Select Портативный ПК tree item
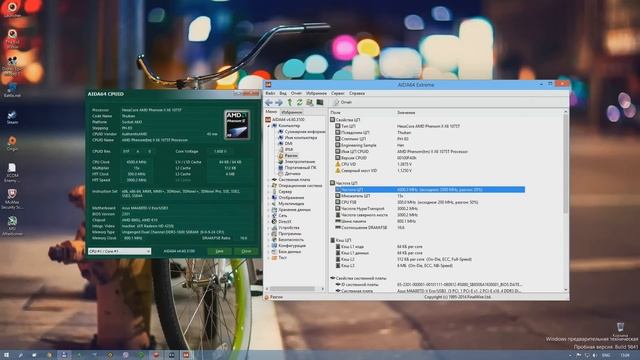Screen dimensions: 640x360 [297, 168]
